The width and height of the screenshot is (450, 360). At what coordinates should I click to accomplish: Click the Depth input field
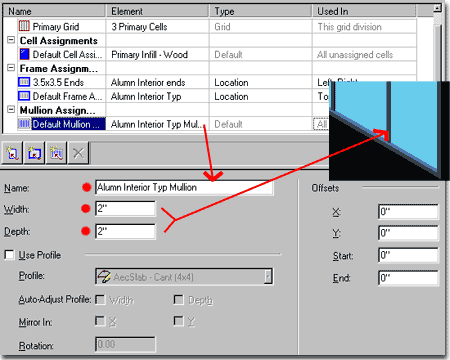click(125, 231)
